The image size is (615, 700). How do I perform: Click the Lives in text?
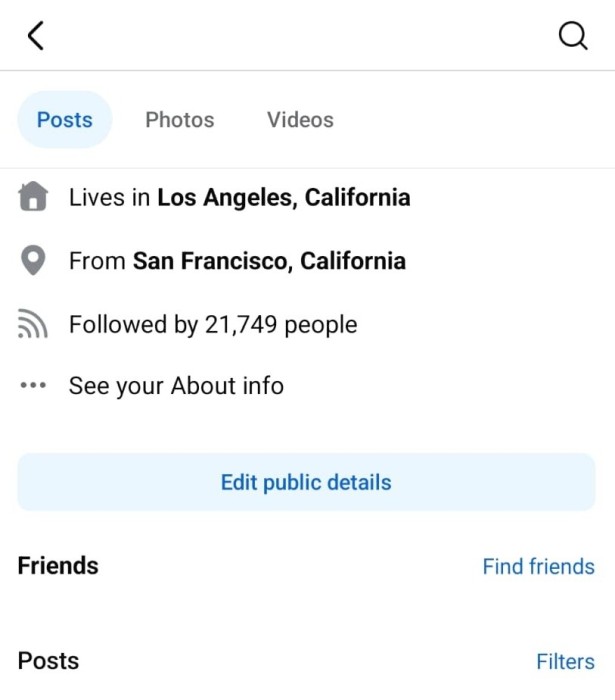109,197
